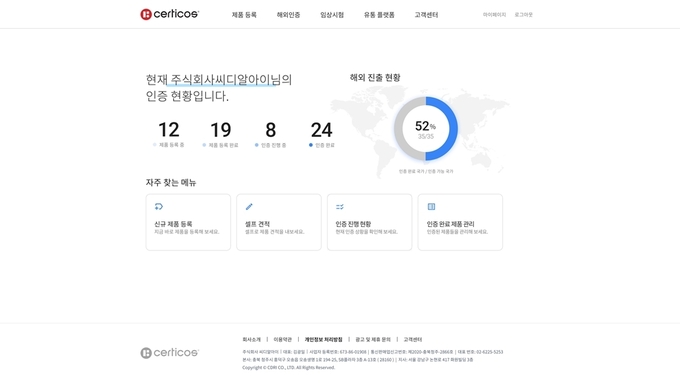
Task: Click the 52% donut progress chart
Action: [x=425, y=128]
